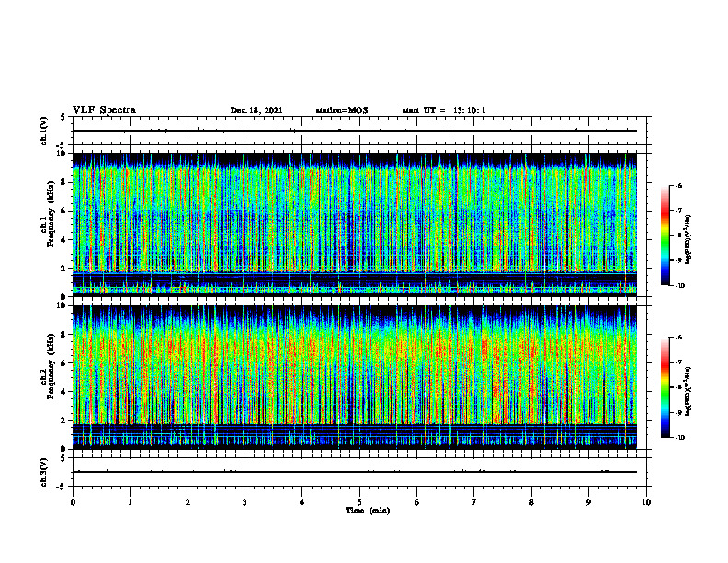Click the "9" tick on the time axis
The image size is (728, 563).
[x=588, y=502]
